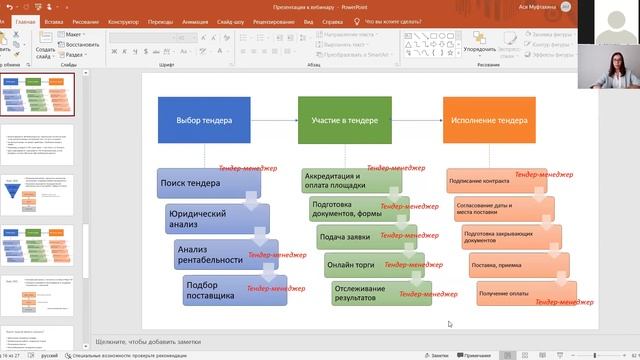Open Контур фигуры shape outline
The image size is (640, 360).
pyautogui.click(x=548, y=44)
